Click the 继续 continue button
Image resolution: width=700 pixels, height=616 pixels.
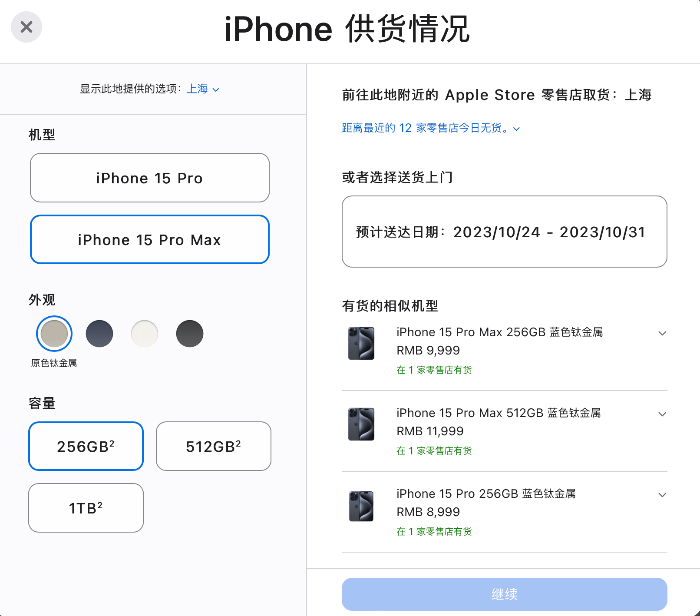tap(505, 594)
